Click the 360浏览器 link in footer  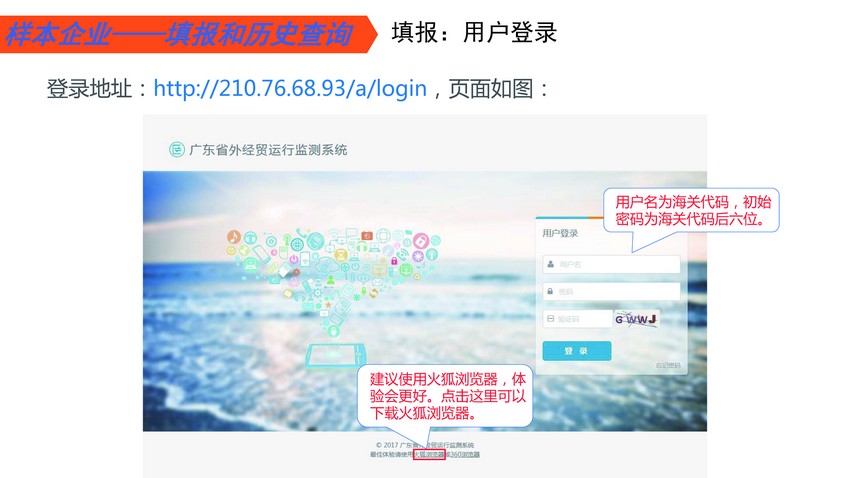tap(465, 454)
